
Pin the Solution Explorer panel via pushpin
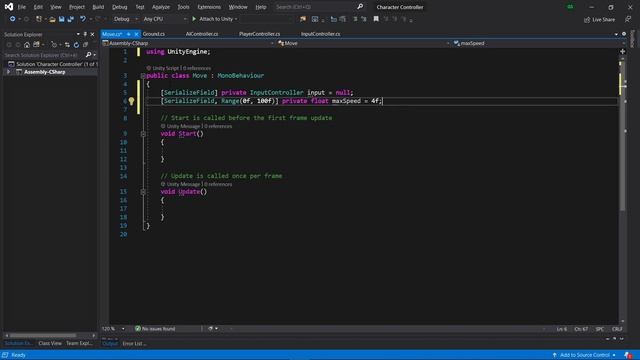tap(85, 34)
